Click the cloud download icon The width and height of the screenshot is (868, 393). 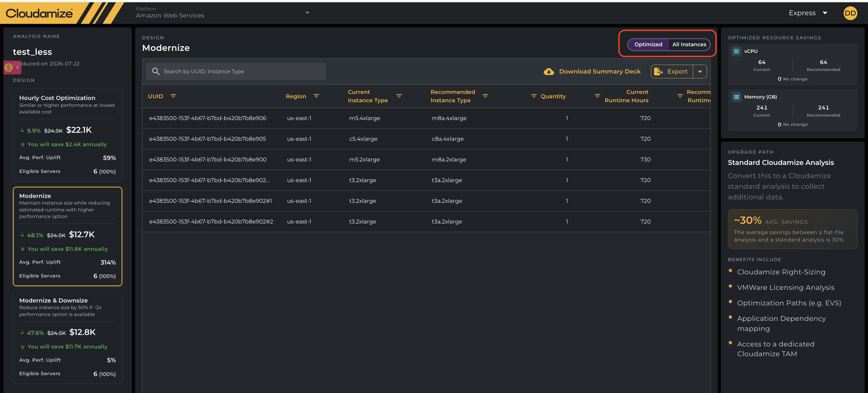[549, 72]
